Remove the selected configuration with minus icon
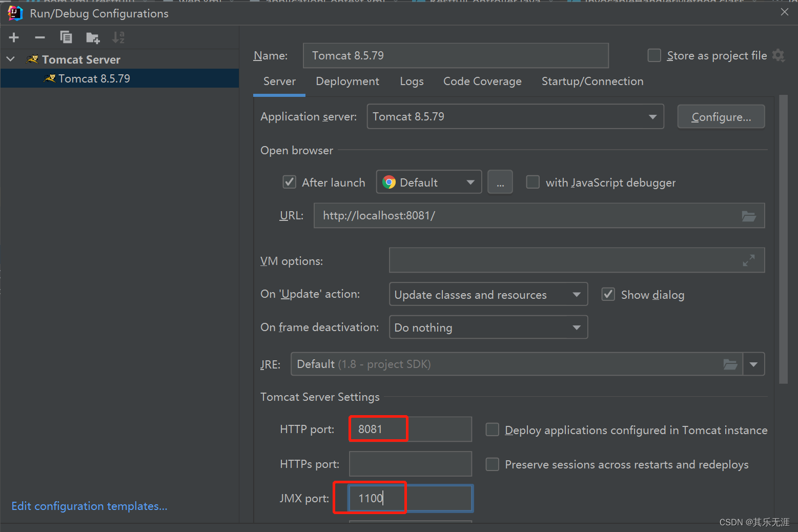The image size is (798, 532). [40, 37]
